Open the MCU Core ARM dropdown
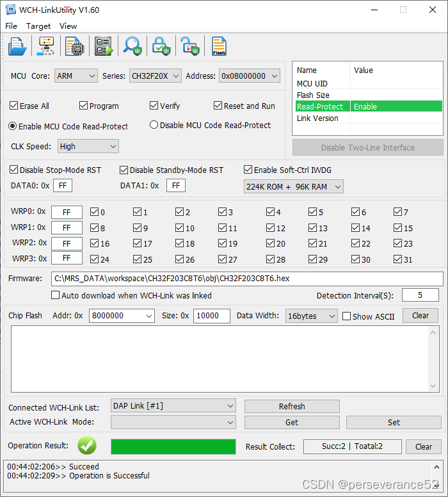The width and height of the screenshot is (448, 497). 76,76
